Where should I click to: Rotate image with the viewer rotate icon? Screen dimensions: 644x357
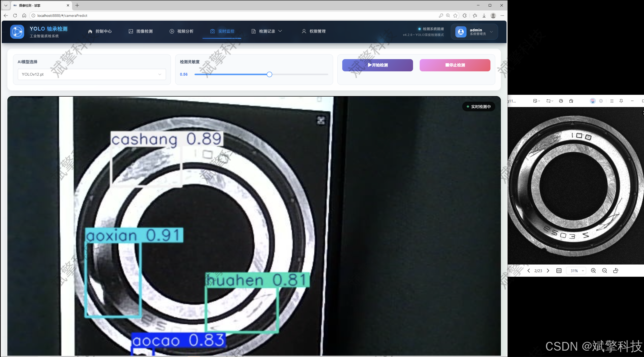(x=616, y=271)
